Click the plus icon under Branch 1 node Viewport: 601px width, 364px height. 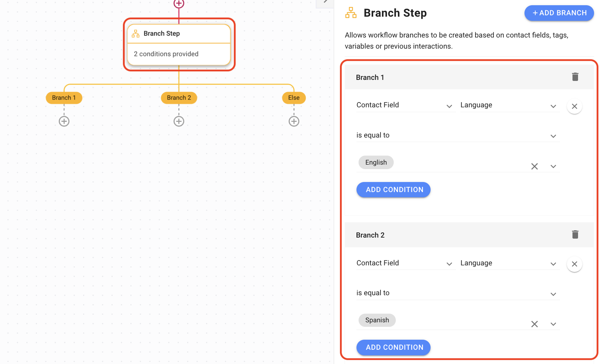coord(64,121)
